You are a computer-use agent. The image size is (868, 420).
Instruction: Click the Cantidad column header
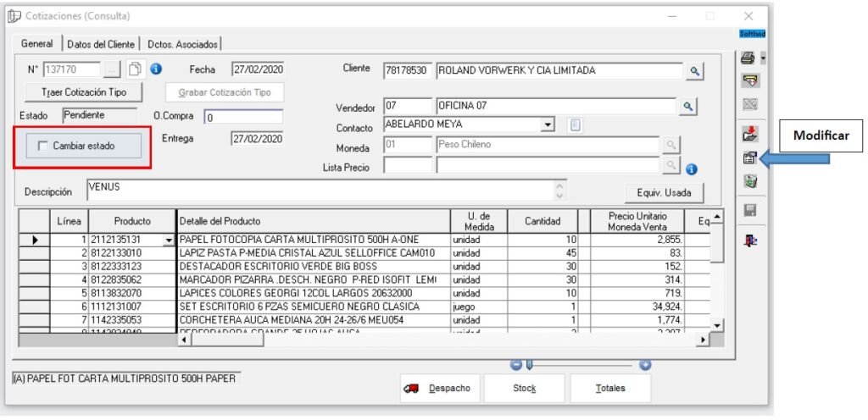[542, 221]
